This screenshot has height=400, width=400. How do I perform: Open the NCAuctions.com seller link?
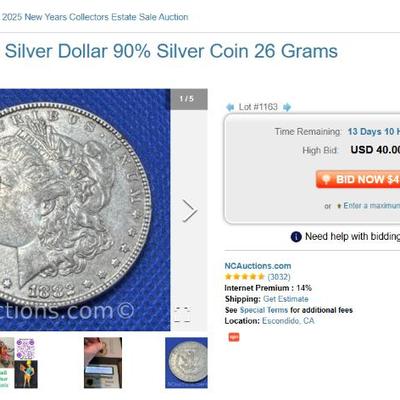(258, 266)
